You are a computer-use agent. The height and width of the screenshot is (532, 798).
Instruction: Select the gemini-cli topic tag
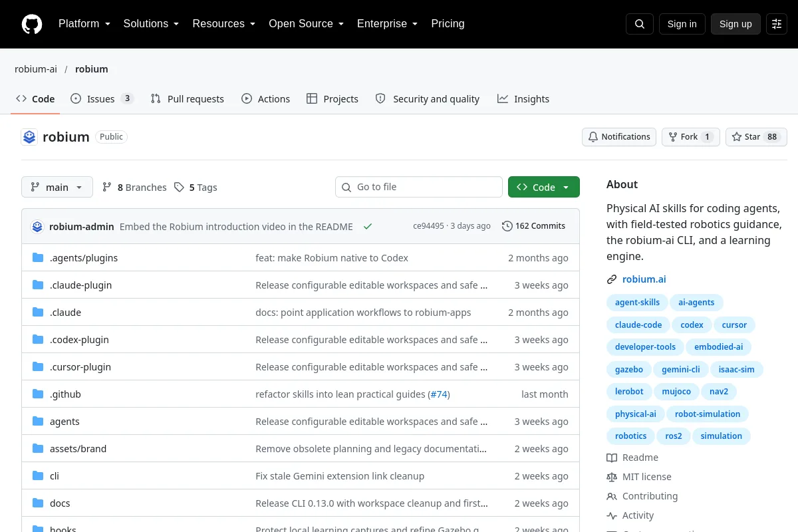coord(680,370)
